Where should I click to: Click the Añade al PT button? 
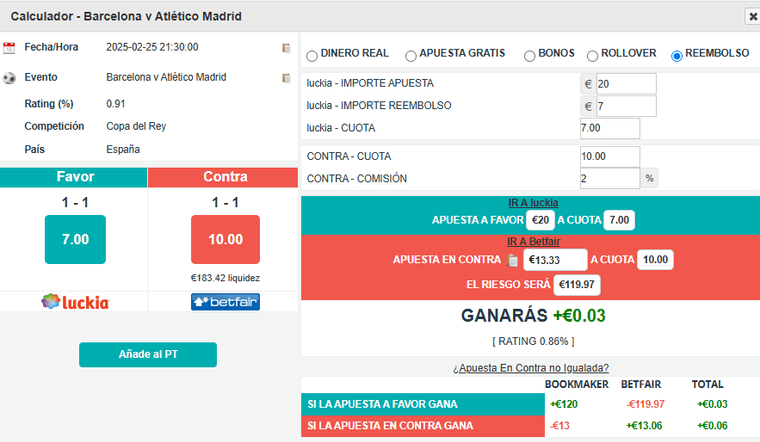pos(148,355)
